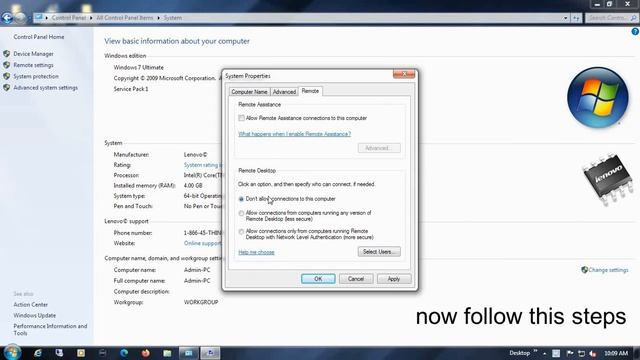
Task: Click the Apply button
Action: [394, 279]
